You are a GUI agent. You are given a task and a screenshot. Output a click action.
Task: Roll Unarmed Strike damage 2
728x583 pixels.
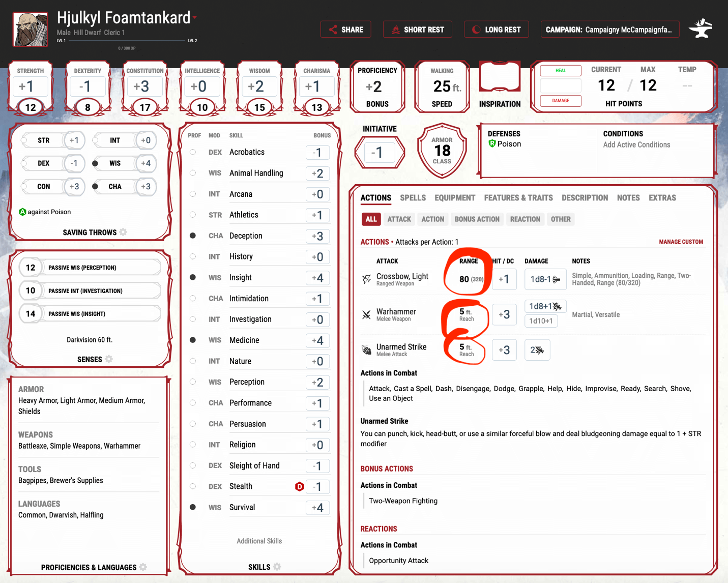537,350
